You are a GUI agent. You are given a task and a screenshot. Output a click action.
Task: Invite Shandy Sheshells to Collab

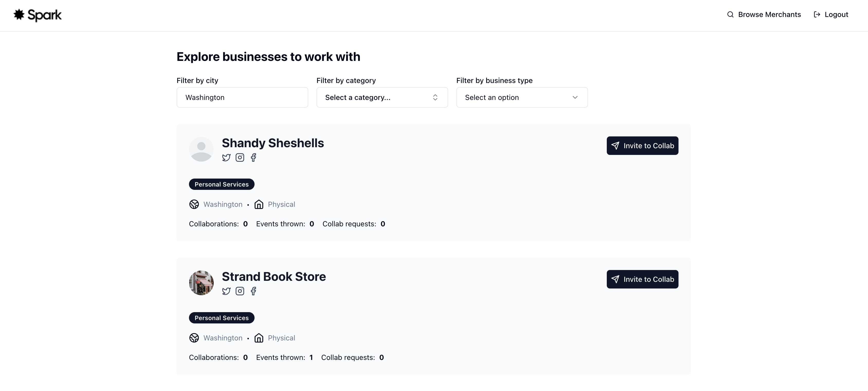(x=642, y=146)
